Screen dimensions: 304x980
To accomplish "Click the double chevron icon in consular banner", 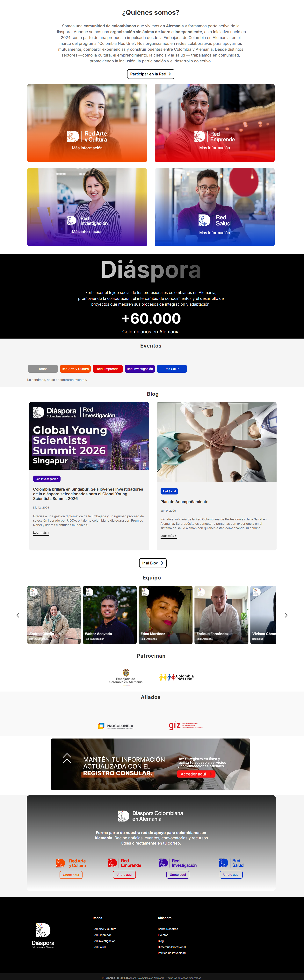I will pos(67,758).
